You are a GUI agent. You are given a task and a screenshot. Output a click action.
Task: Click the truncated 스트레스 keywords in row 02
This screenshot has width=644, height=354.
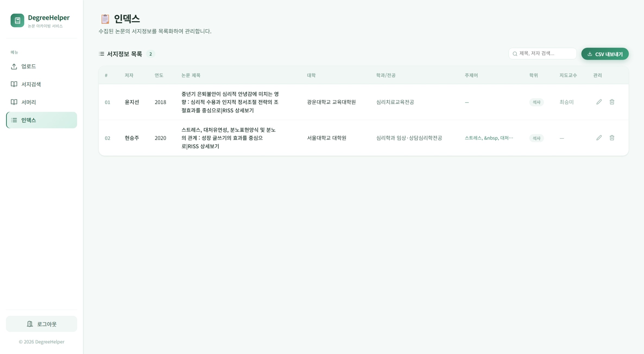click(x=489, y=138)
